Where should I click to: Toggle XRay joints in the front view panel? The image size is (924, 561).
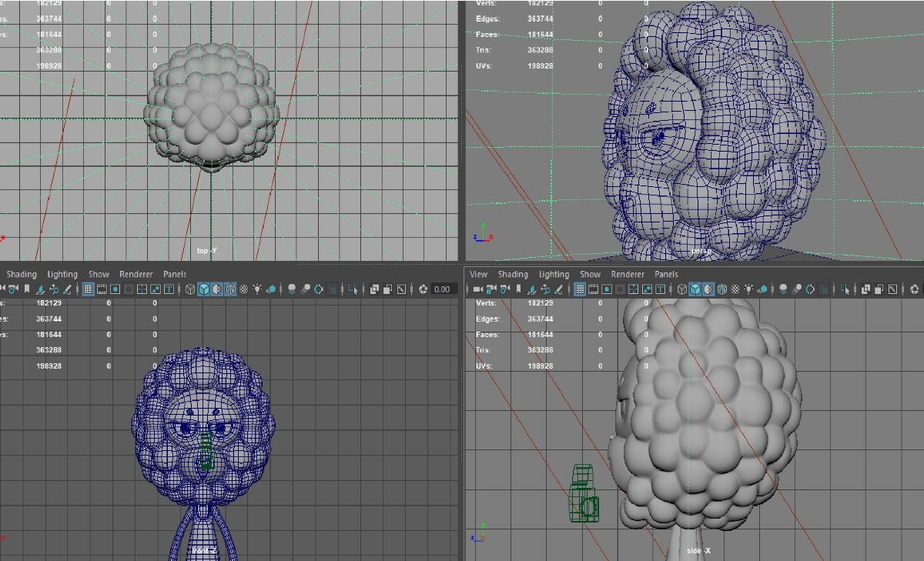point(400,289)
